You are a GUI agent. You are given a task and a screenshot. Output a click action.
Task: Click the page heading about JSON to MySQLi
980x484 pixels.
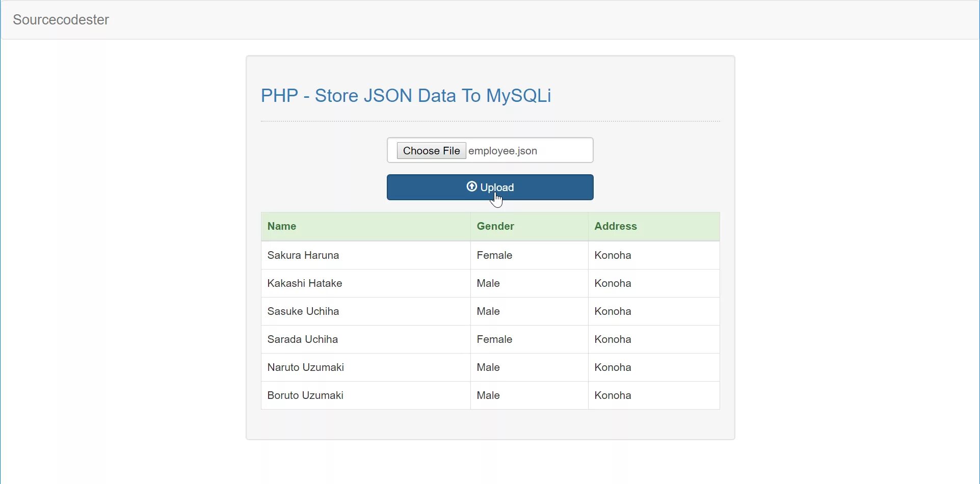pos(406,96)
